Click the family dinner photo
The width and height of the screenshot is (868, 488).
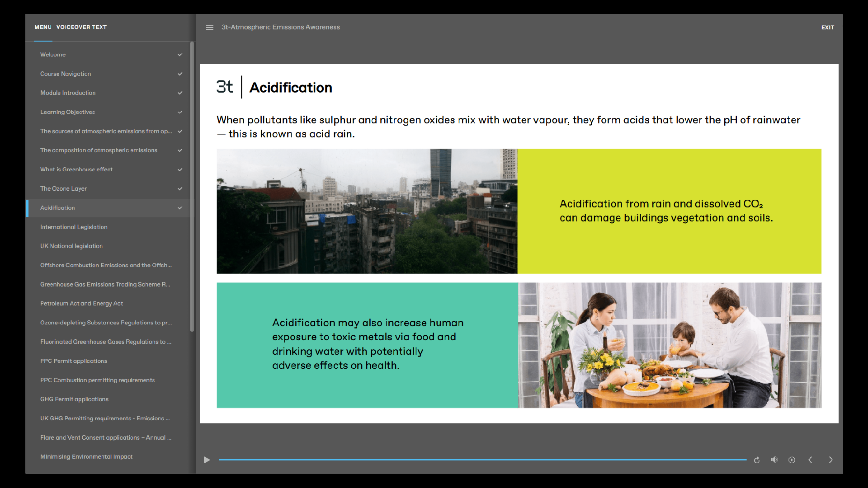click(x=670, y=345)
